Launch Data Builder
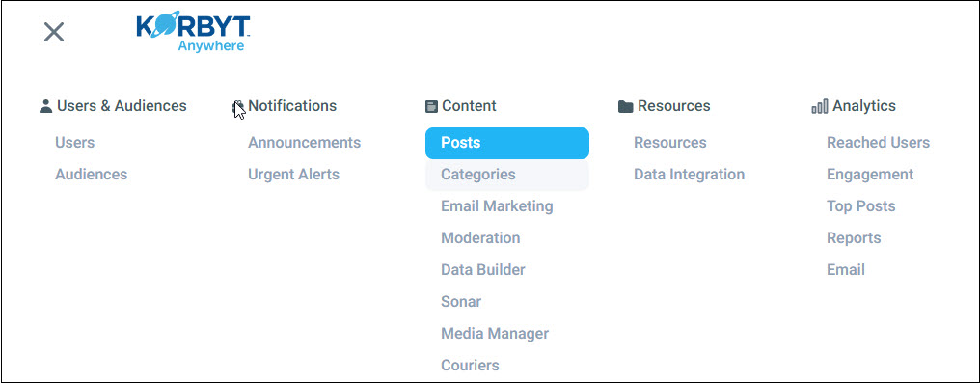Screen dimensions: 980x383 (x=483, y=270)
